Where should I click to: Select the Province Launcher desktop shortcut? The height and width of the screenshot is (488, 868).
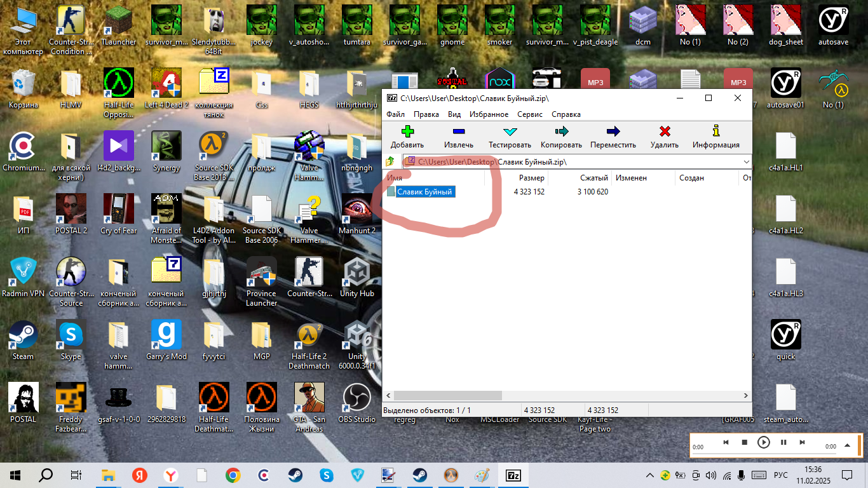tap(262, 282)
